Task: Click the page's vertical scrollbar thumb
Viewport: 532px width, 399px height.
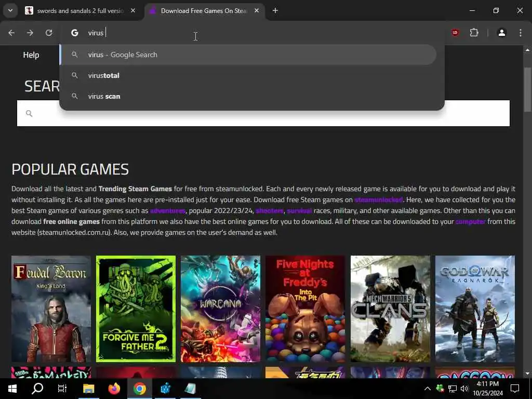Action: pos(527,89)
